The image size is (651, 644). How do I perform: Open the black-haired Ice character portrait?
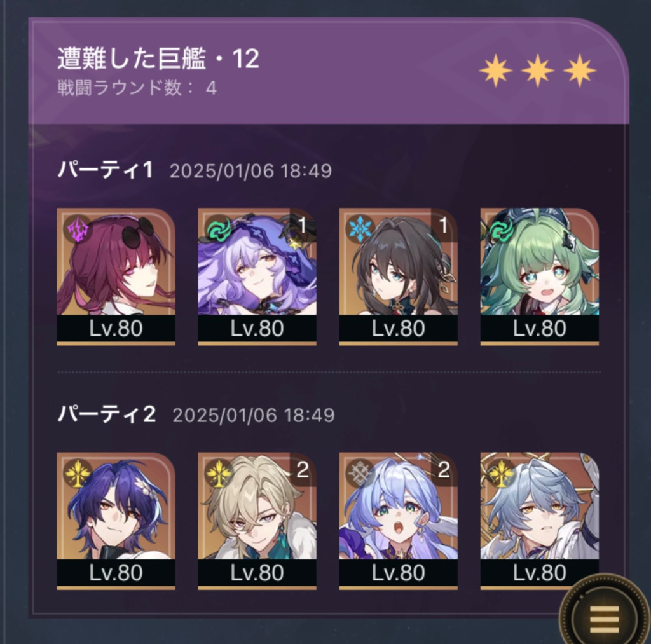click(398, 277)
